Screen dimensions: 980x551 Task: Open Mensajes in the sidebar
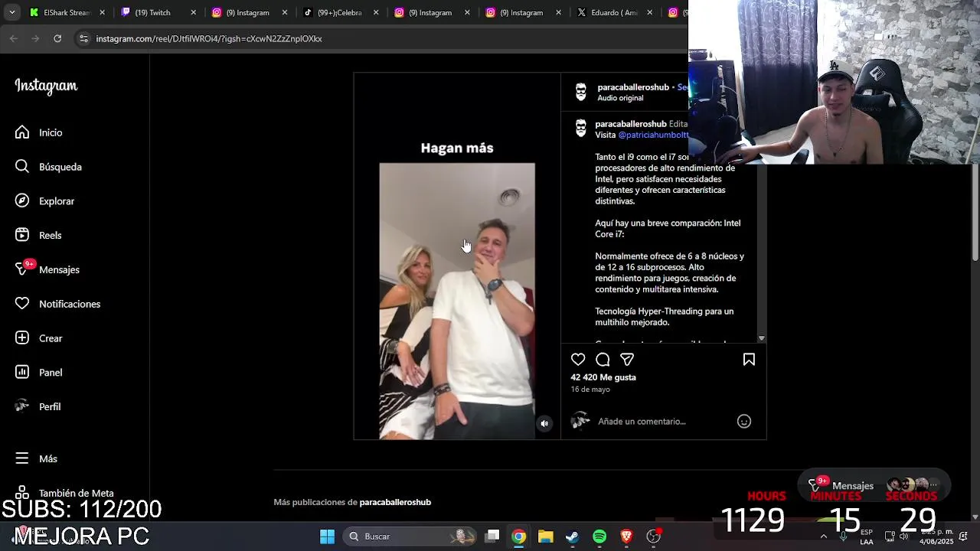coord(47,269)
